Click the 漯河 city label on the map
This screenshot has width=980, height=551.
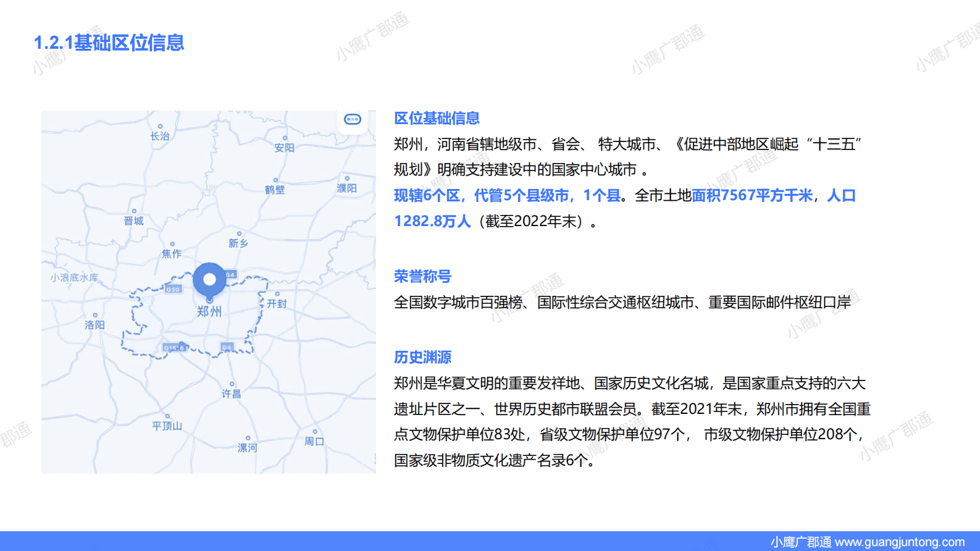[x=248, y=447]
